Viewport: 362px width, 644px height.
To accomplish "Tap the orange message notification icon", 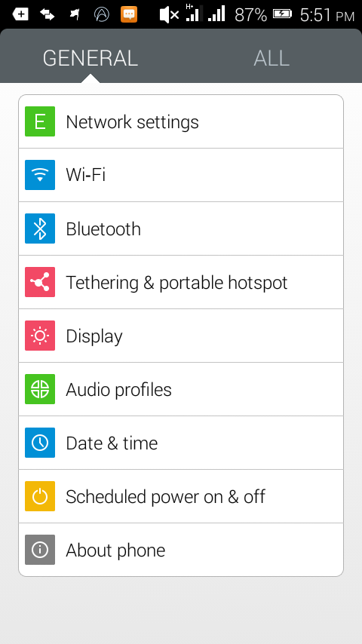I will tap(129, 14).
